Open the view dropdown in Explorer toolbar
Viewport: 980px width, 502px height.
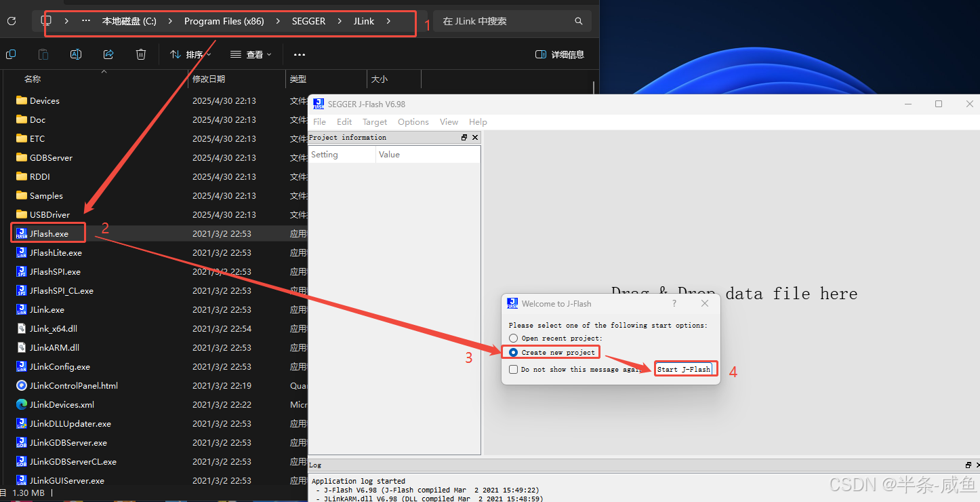click(251, 54)
